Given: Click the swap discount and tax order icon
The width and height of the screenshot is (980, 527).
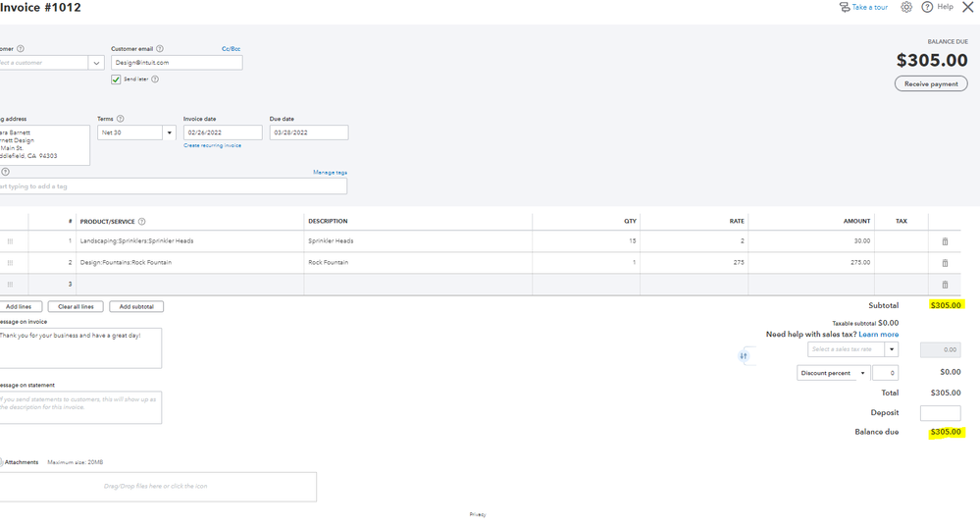Looking at the screenshot, I should [x=744, y=355].
